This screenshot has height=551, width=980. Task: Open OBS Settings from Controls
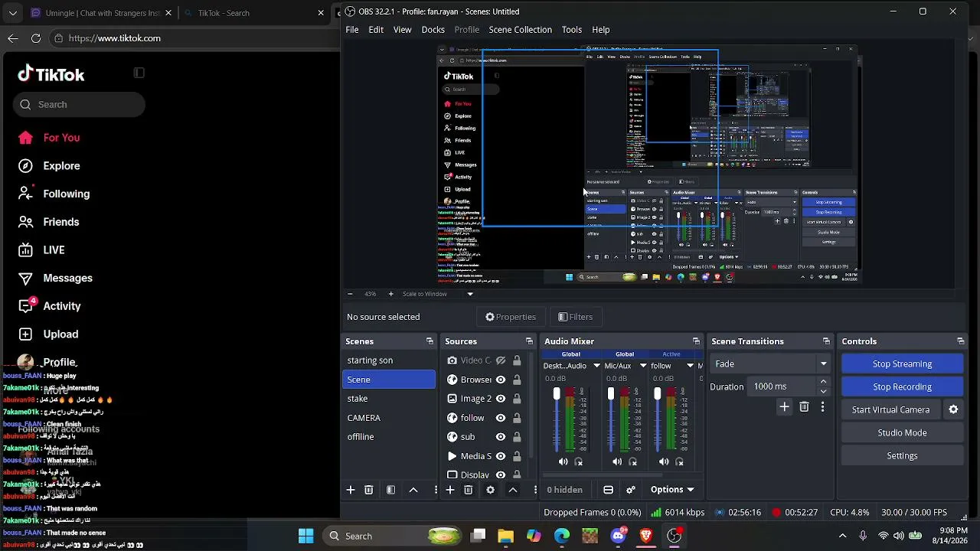[902, 456]
